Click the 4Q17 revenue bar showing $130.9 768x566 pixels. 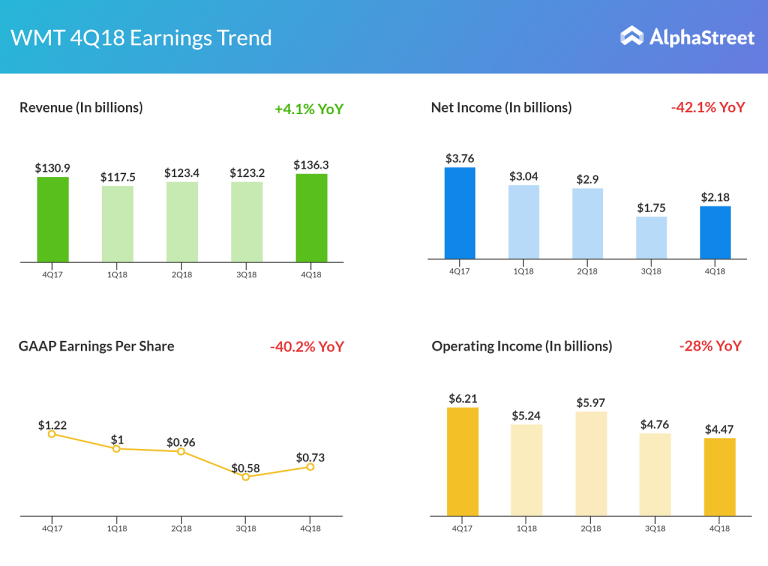52,219
